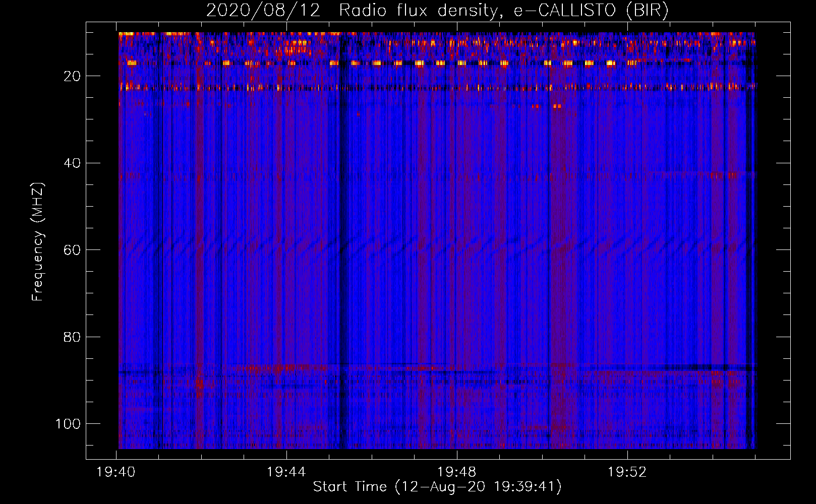Click the '20' frequency tick label
The width and height of the screenshot is (816, 504).
72,76
